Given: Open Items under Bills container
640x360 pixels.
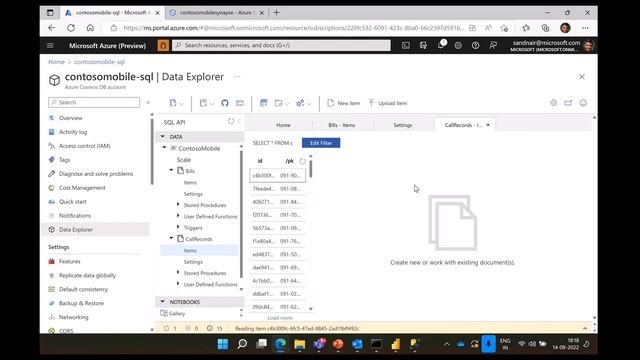Looking at the screenshot, I should (x=190, y=182).
